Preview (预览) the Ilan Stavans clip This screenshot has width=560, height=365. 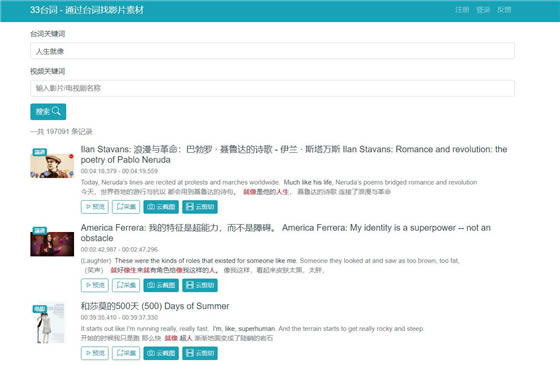(x=95, y=207)
